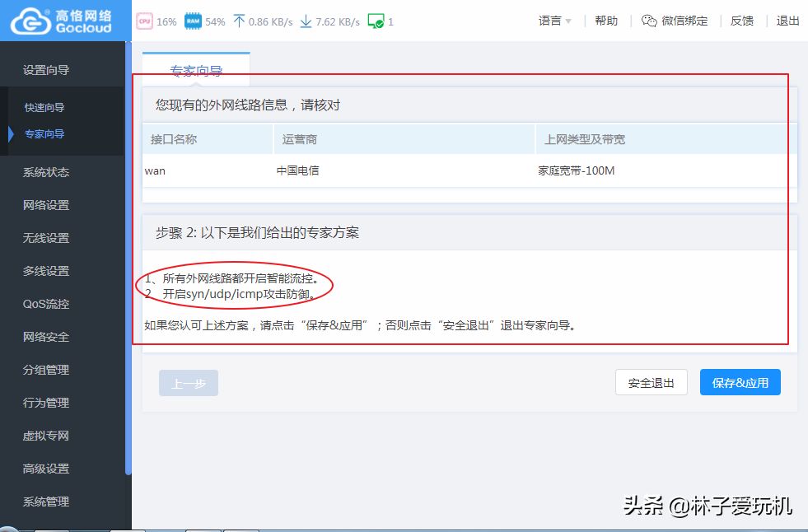
Task: Open 网络安全 menu
Action: [46, 337]
